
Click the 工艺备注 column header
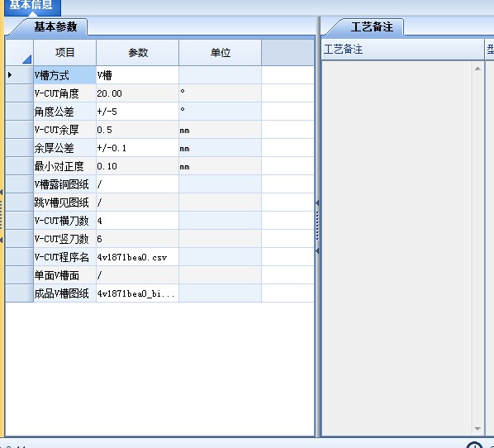pyautogui.click(x=402, y=50)
